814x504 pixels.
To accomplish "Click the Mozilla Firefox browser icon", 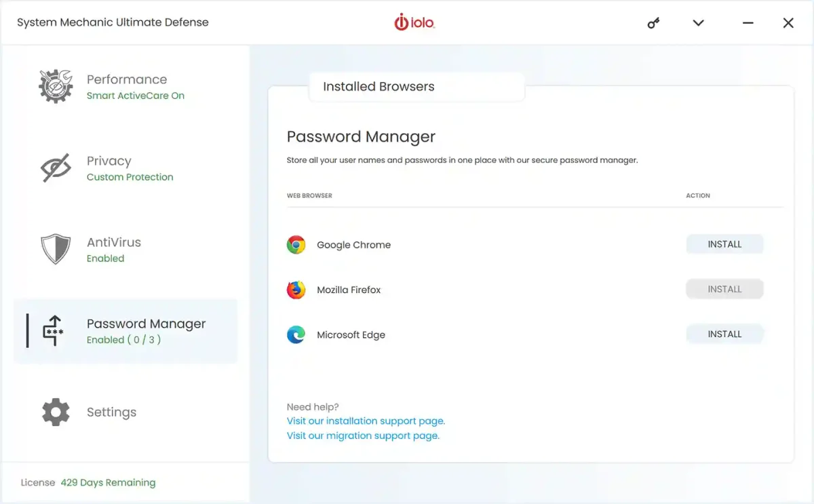I will coord(296,289).
